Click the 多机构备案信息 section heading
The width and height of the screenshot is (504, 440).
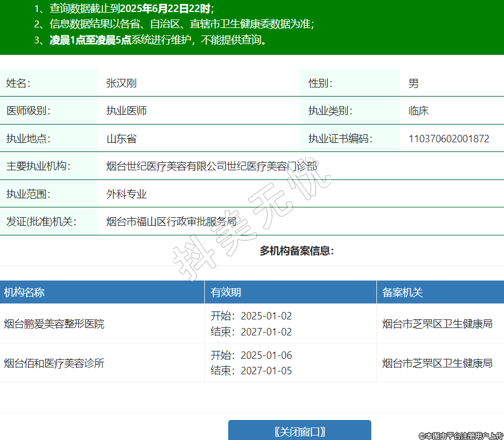(x=296, y=251)
